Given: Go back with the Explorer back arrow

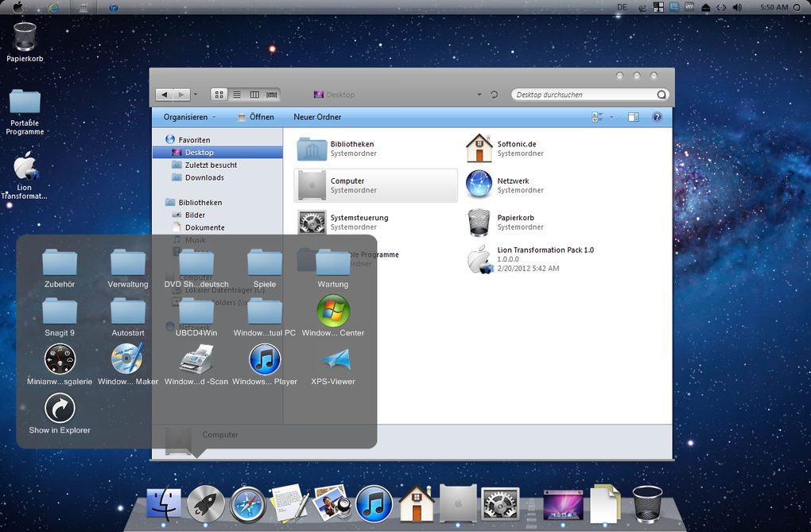Looking at the screenshot, I should click(x=165, y=95).
